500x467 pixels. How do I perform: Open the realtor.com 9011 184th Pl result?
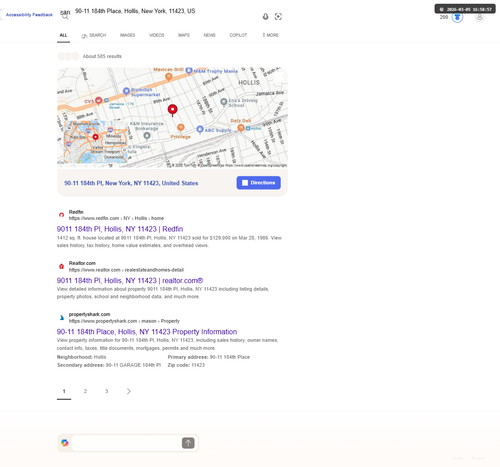130,280
